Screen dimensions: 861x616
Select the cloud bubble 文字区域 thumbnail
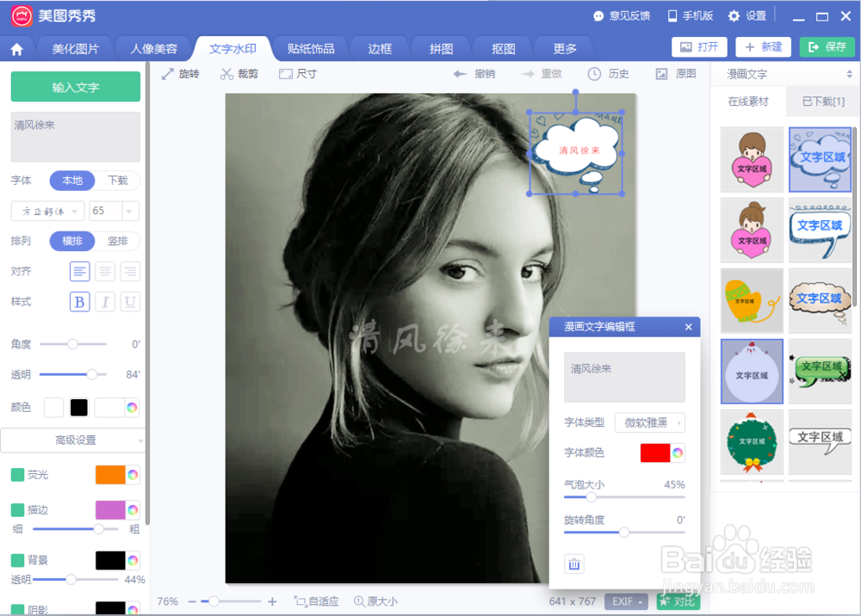(819, 160)
